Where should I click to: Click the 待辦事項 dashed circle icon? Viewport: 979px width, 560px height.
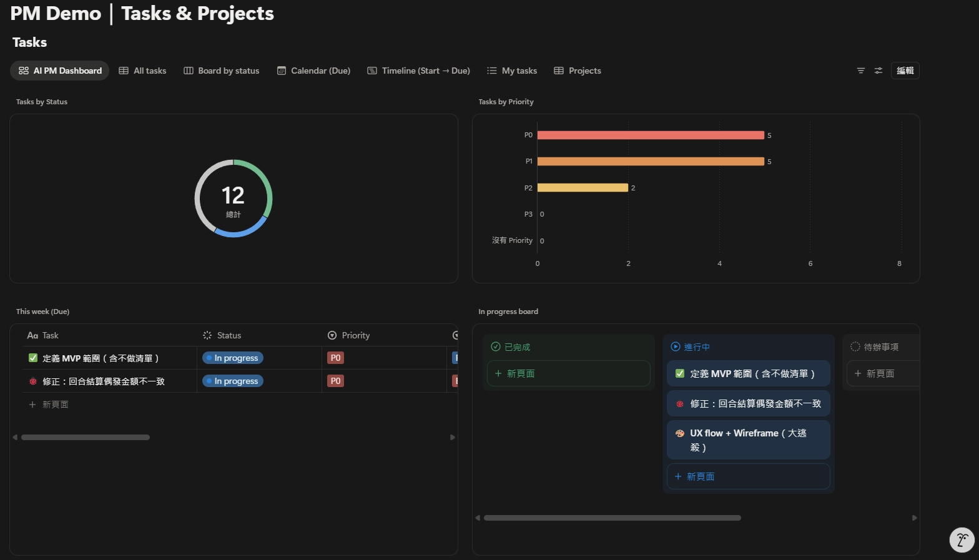click(x=855, y=346)
